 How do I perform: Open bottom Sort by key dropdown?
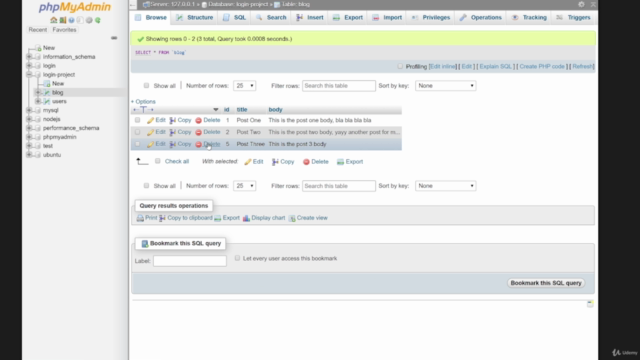(x=446, y=186)
